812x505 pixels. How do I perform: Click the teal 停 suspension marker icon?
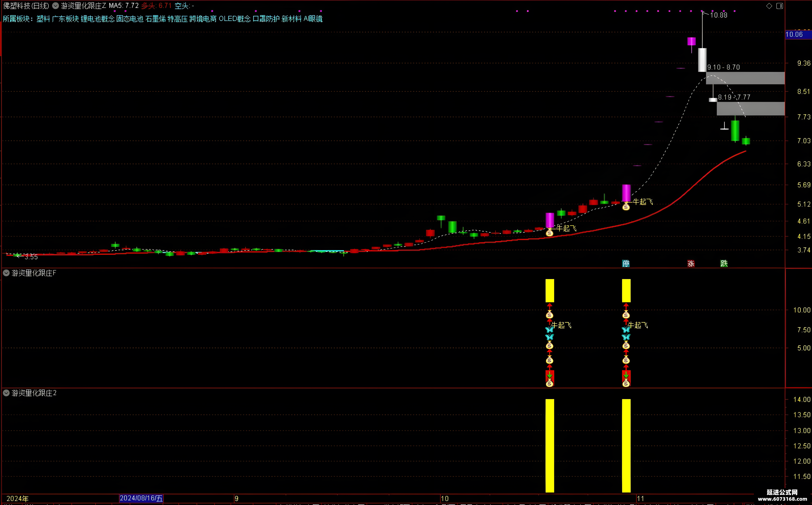pos(626,264)
